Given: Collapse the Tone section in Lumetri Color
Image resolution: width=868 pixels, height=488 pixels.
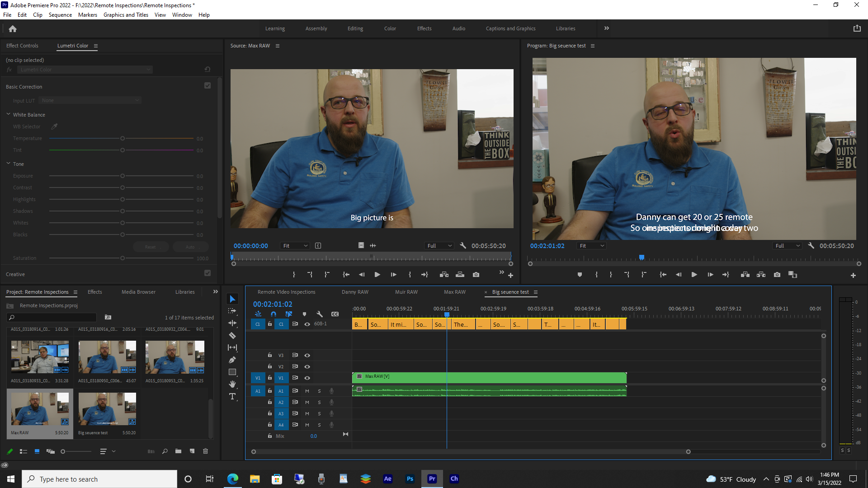Looking at the screenshot, I should point(8,164).
